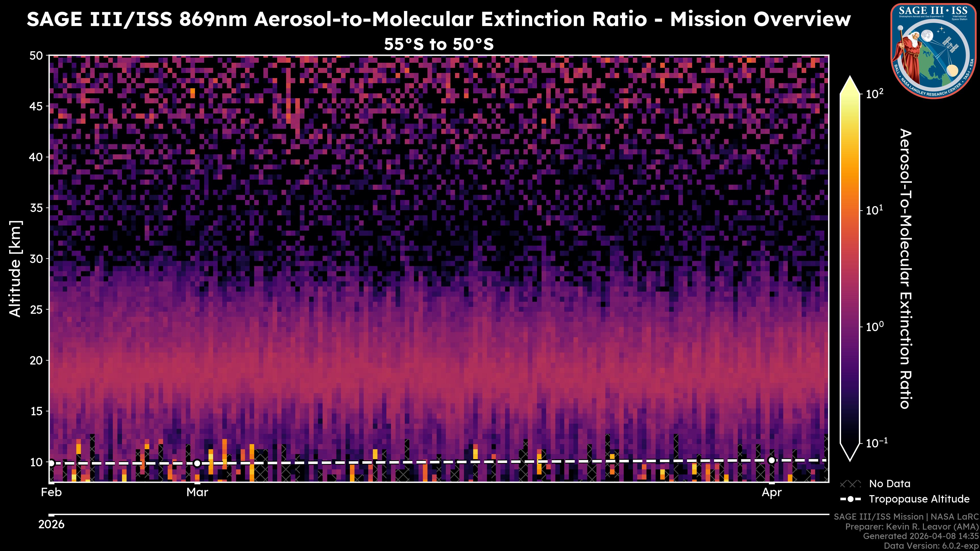Click the Apr tick label on x-axis
This screenshot has height=551, width=980.
tap(771, 492)
